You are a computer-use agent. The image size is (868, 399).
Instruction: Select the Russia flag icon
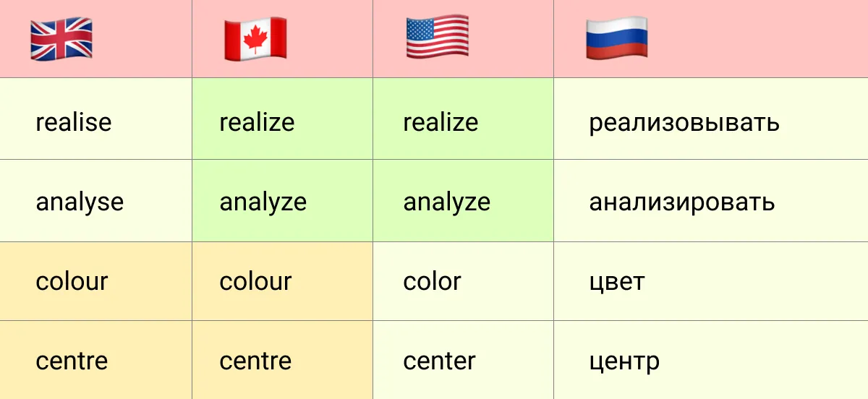[617, 38]
